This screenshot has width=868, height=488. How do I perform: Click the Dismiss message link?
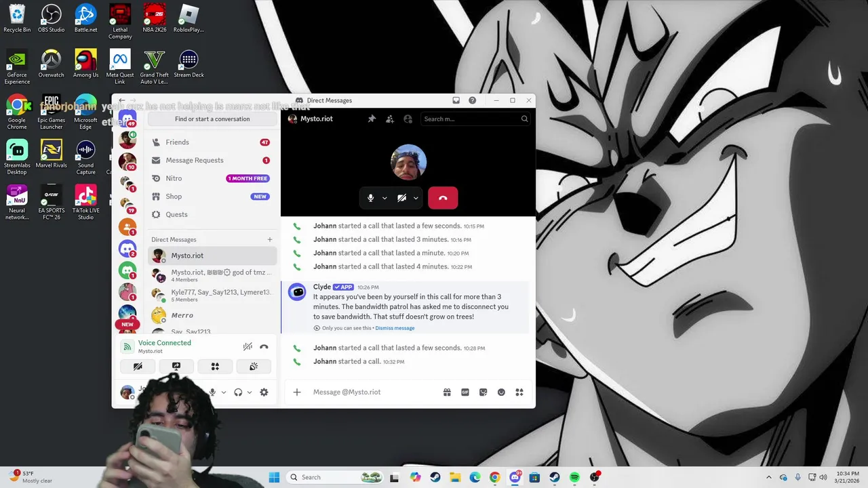coord(395,328)
